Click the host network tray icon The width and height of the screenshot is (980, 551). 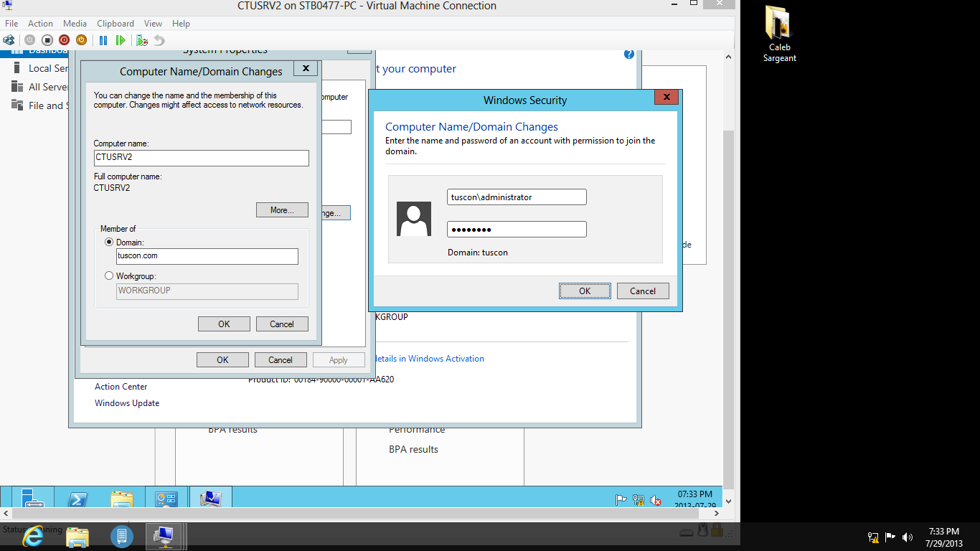click(x=873, y=537)
